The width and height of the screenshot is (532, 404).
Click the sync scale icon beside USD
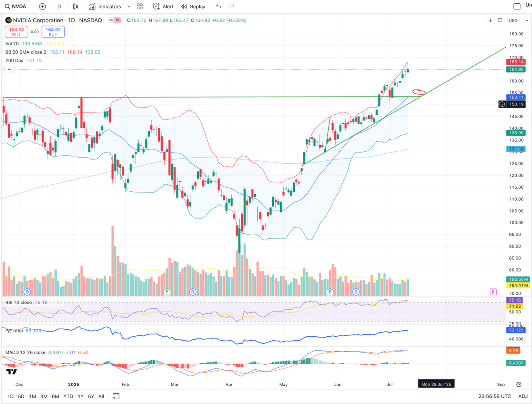pyautogui.click(x=500, y=20)
